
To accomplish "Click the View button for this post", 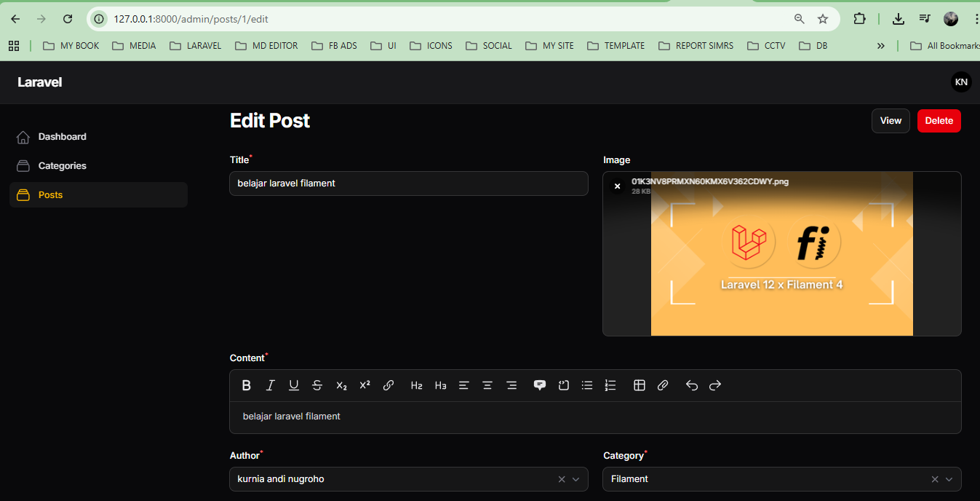I will (891, 120).
